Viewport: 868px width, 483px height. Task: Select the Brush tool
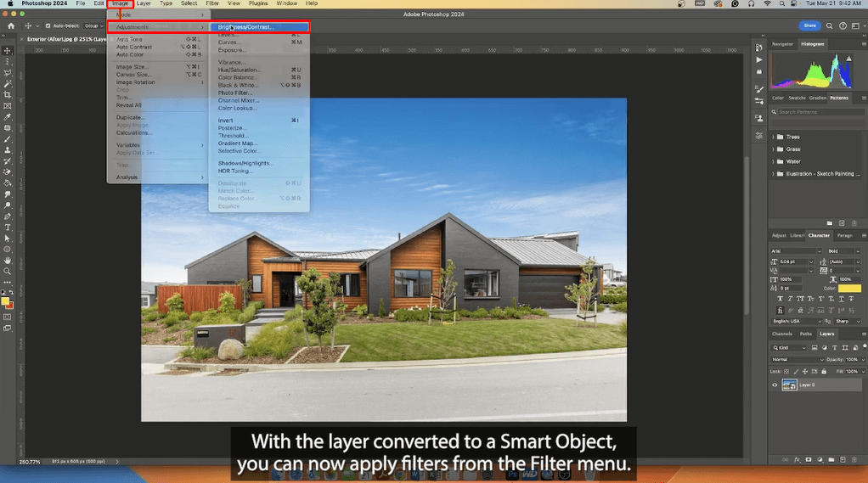[x=7, y=139]
